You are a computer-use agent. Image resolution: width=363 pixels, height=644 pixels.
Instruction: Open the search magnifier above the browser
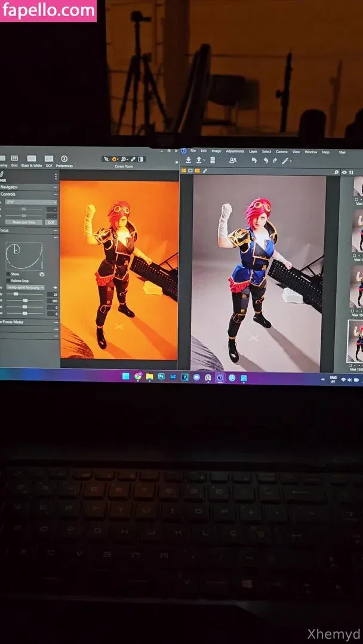pos(337,172)
